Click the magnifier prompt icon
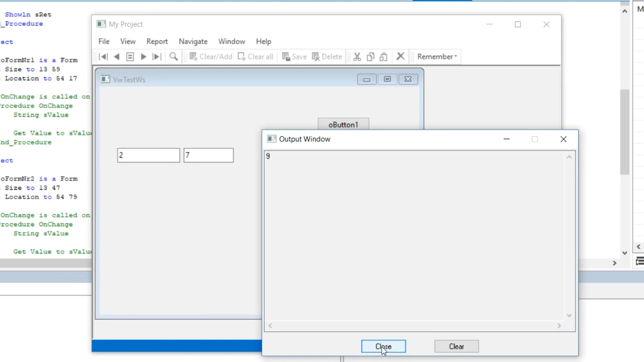This screenshot has width=644, height=362. coord(173,57)
